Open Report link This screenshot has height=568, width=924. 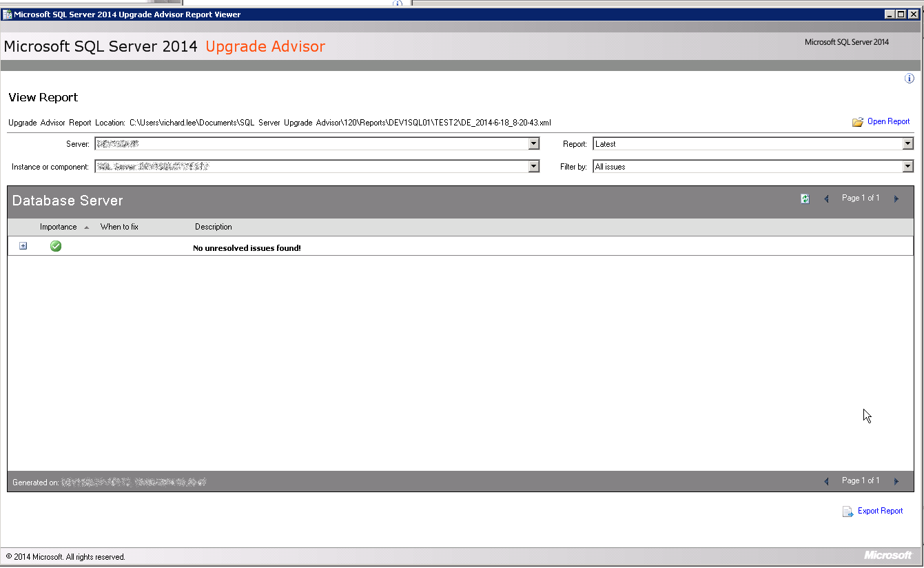pyautogui.click(x=889, y=121)
